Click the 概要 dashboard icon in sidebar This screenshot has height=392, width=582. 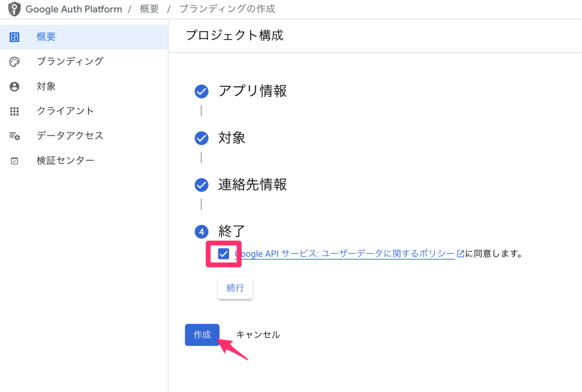click(14, 37)
